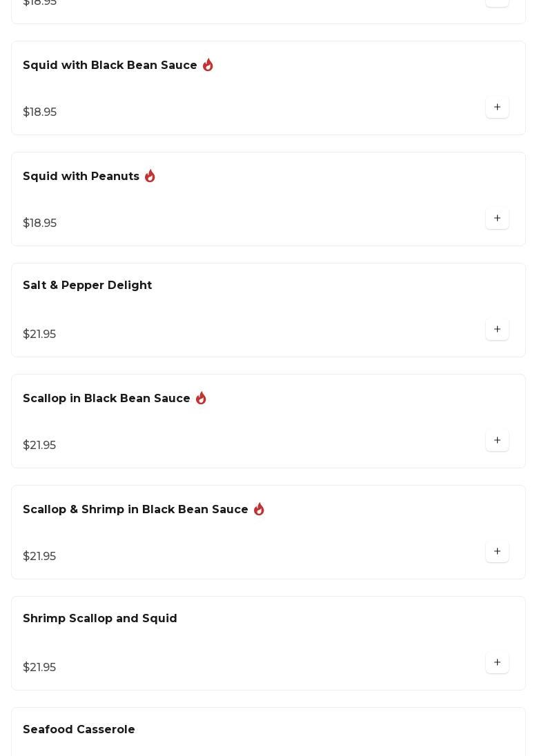Click plus button for Salt & Pepper Delight
The height and width of the screenshot is (756, 537).
(497, 330)
